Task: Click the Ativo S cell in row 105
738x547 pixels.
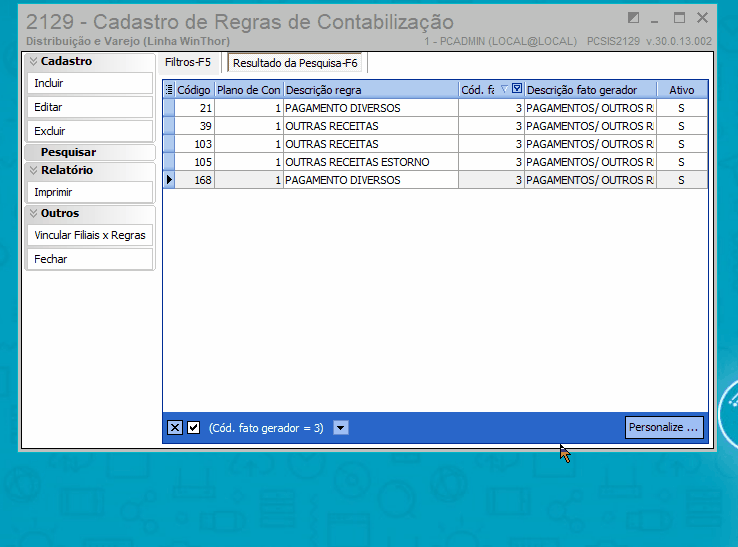Action: 682,162
